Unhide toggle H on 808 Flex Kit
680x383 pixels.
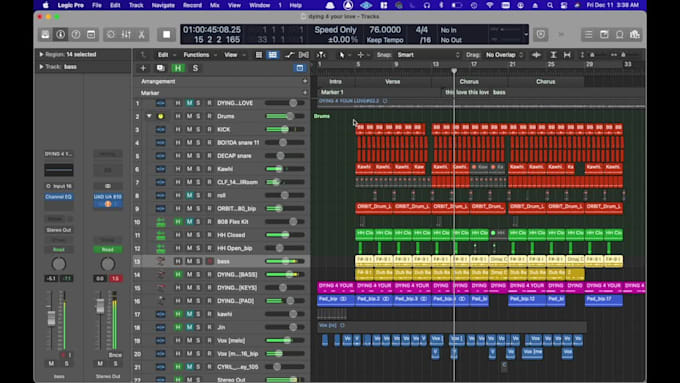click(x=178, y=222)
